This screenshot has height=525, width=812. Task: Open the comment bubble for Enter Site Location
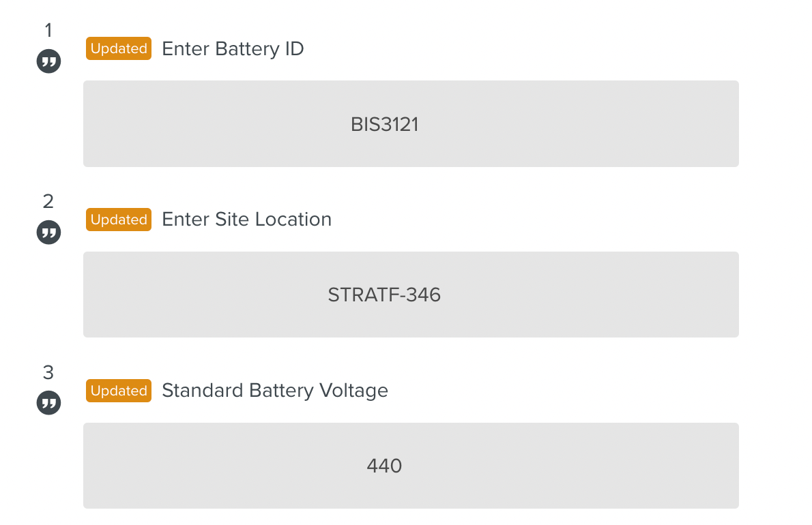pyautogui.click(x=48, y=233)
